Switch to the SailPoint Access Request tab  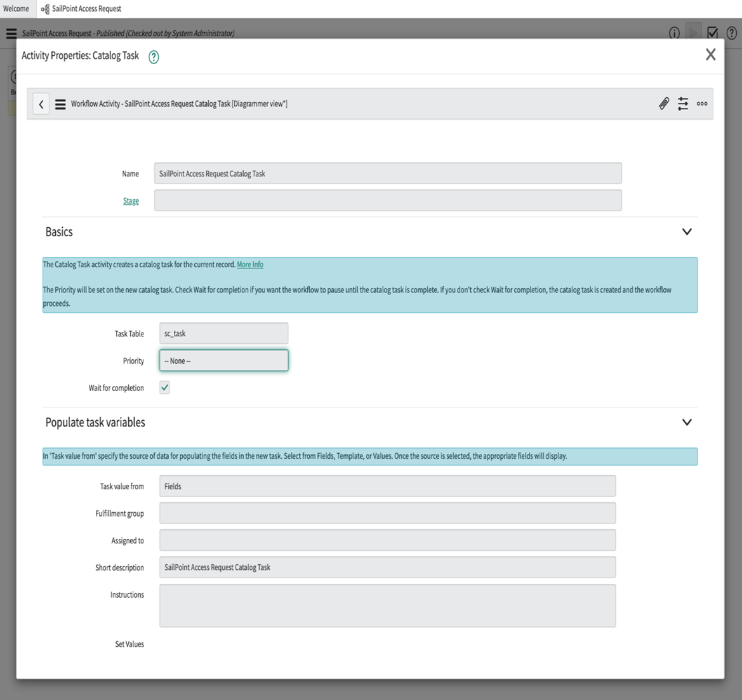click(81, 9)
